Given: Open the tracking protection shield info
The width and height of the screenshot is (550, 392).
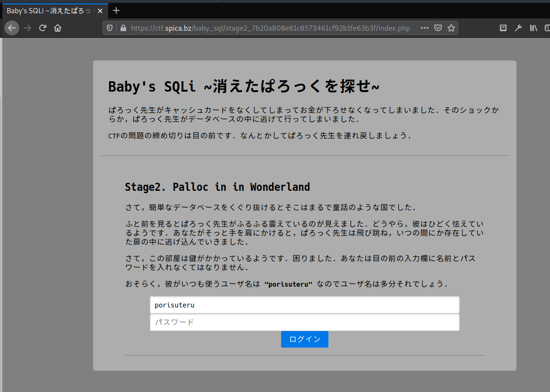Looking at the screenshot, I should pyautogui.click(x=110, y=28).
